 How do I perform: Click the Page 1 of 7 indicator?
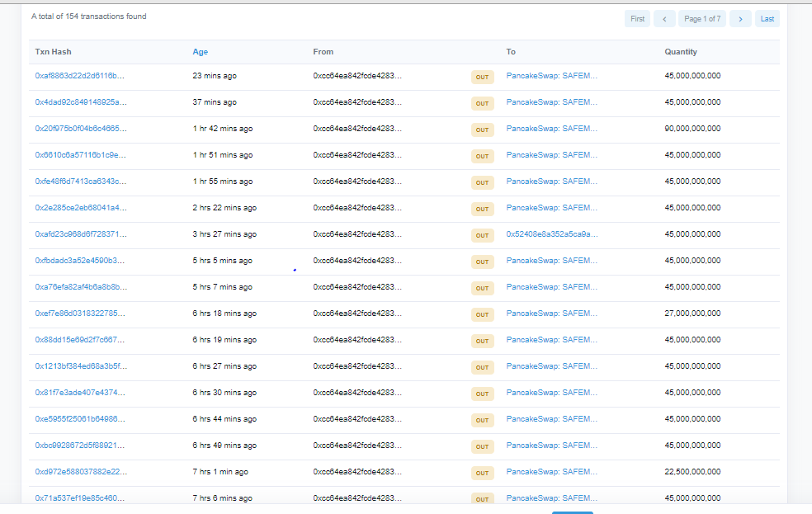pos(702,19)
